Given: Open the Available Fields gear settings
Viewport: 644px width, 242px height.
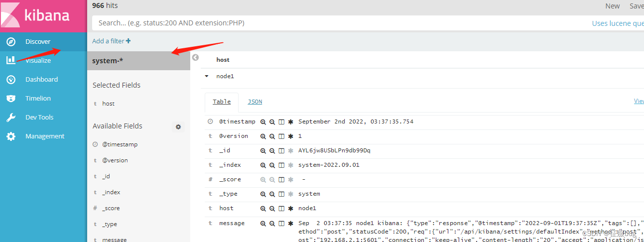Looking at the screenshot, I should point(178,127).
